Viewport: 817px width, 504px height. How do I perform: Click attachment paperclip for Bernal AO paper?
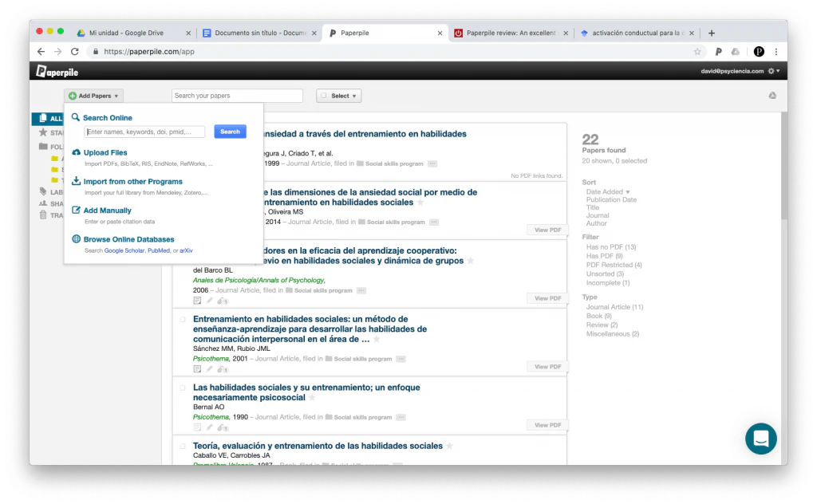tap(223, 427)
